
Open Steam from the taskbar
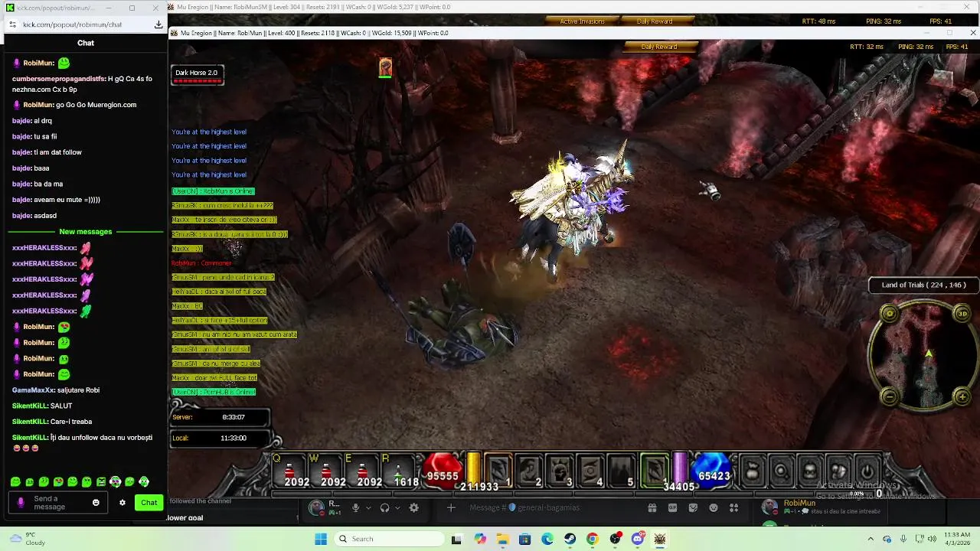tap(570, 539)
